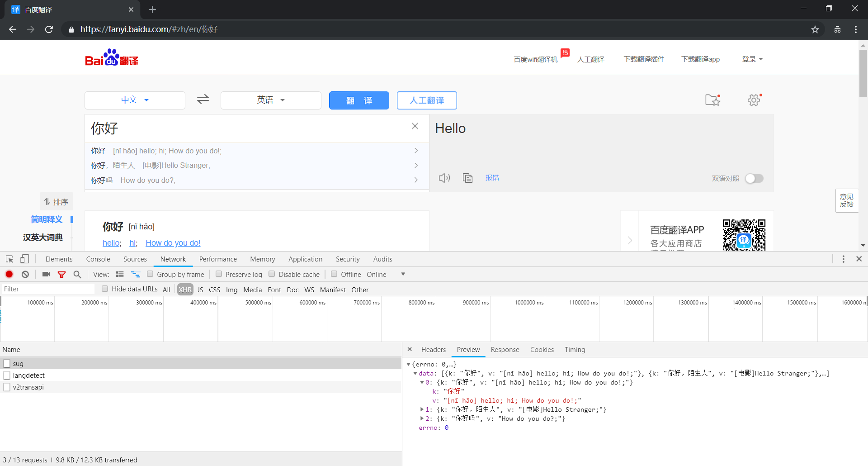Close the DevTools panel

tap(859, 259)
